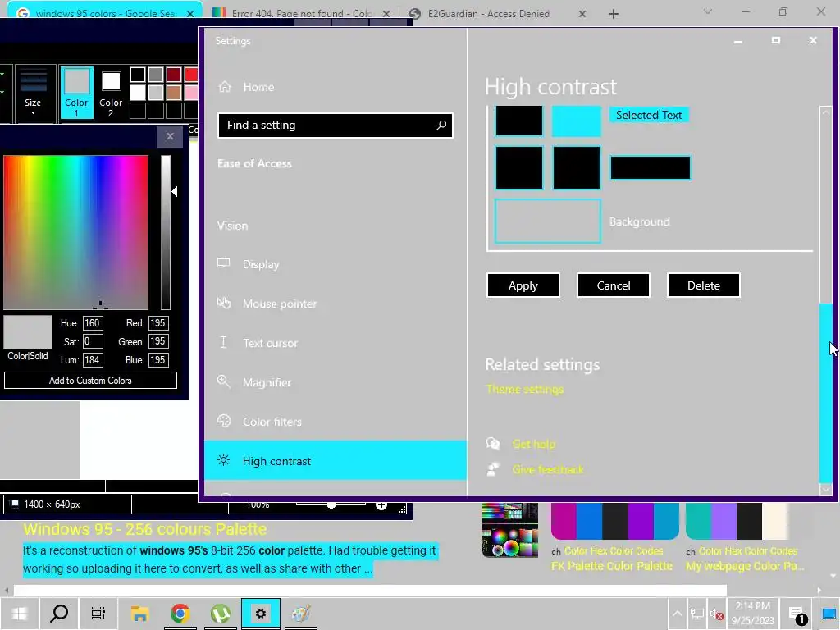The width and height of the screenshot is (840, 630).
Task: Select Color 2 in Paint
Action: (111, 92)
